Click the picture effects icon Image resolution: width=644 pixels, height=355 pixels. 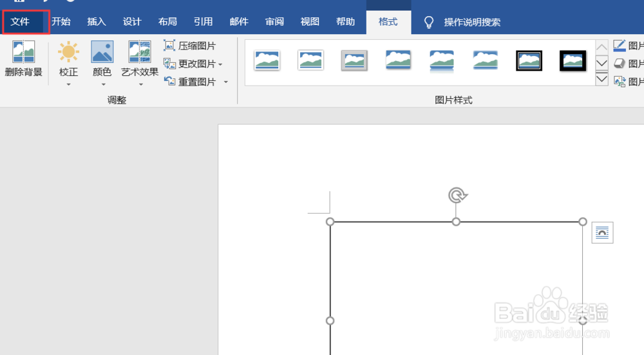click(x=620, y=64)
